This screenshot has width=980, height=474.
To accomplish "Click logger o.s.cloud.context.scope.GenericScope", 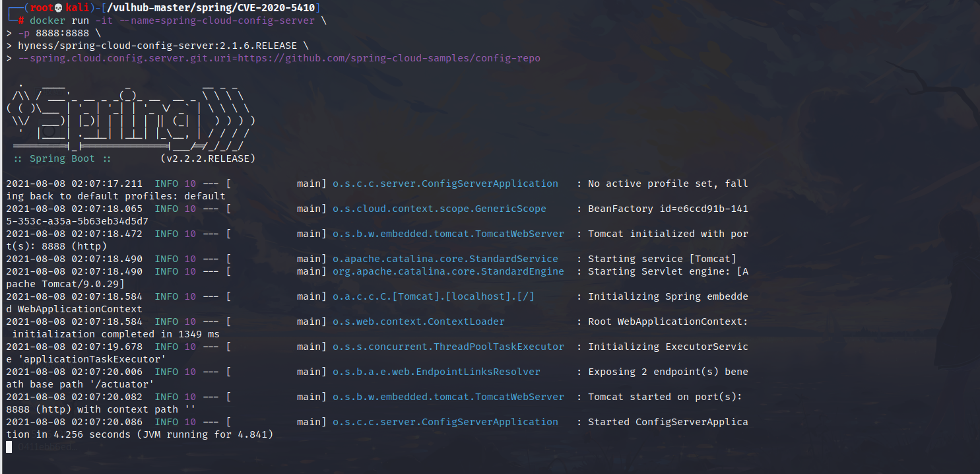I will (440, 209).
